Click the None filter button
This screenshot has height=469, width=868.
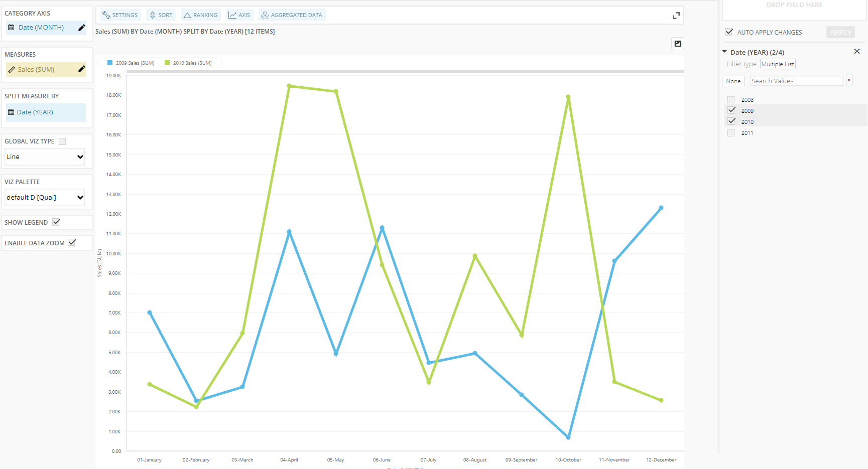pyautogui.click(x=733, y=80)
